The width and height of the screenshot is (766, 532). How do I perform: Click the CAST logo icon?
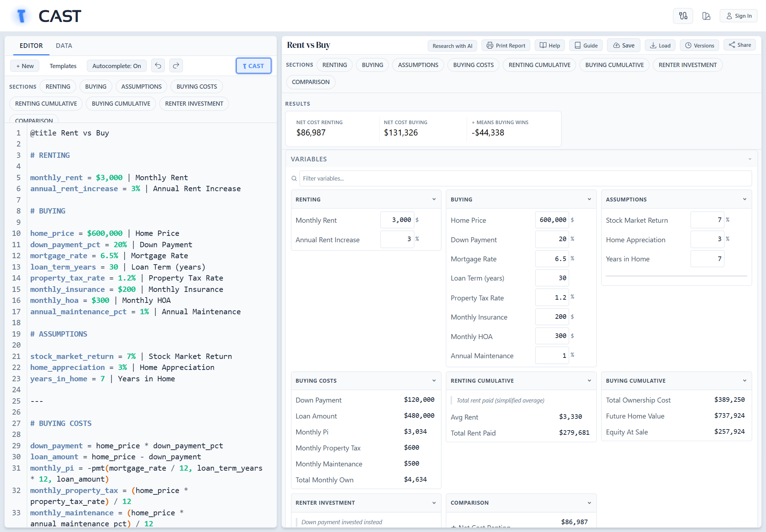(x=22, y=16)
